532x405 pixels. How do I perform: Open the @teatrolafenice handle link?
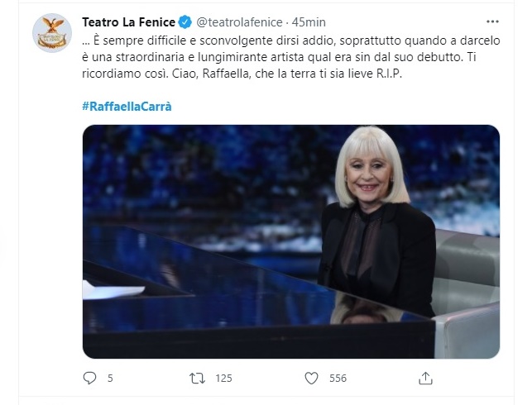tap(240, 22)
